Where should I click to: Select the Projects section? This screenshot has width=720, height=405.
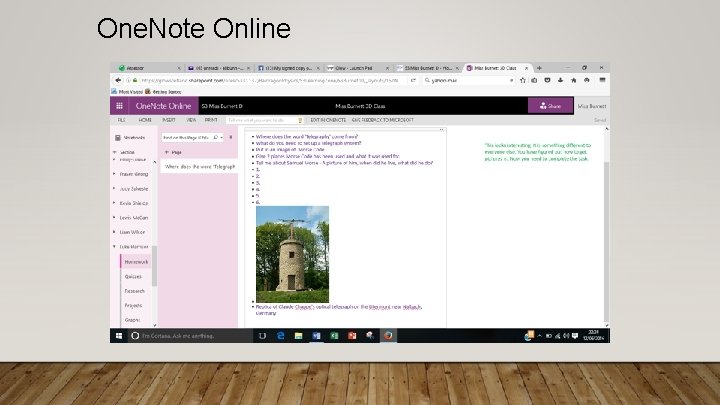click(x=133, y=305)
